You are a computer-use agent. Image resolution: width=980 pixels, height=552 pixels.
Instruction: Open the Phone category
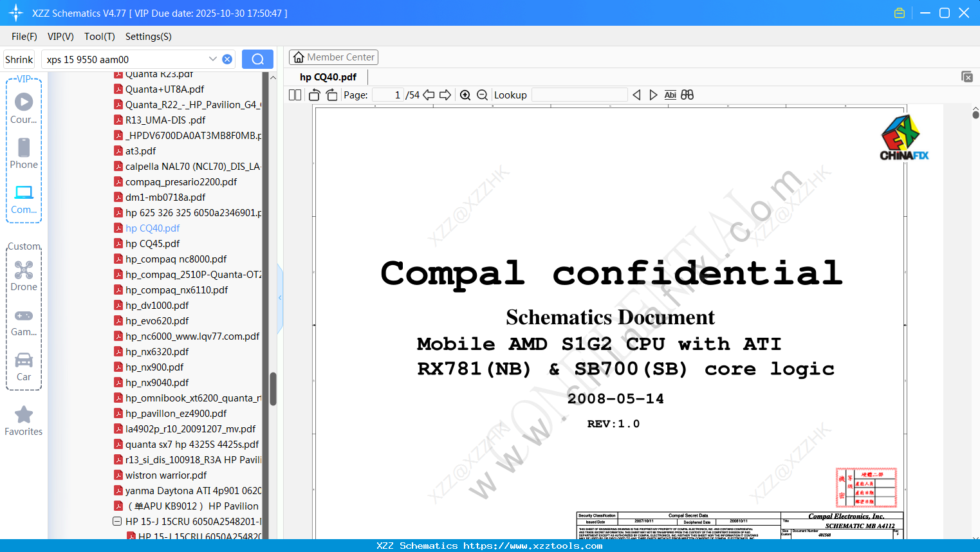tap(24, 154)
